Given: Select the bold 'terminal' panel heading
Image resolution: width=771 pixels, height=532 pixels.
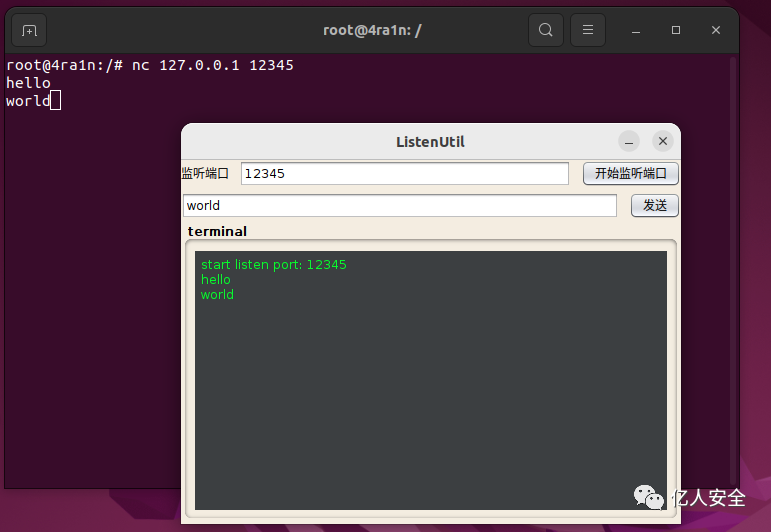Looking at the screenshot, I should click(x=217, y=232).
